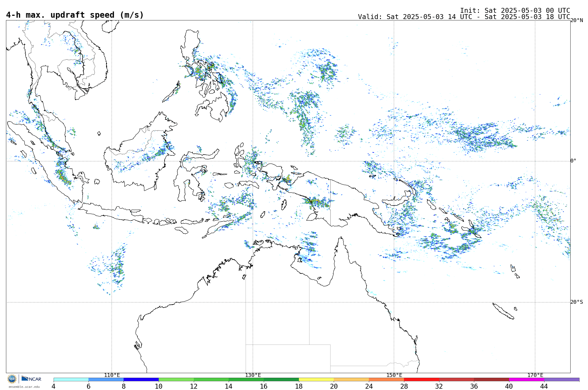Click the colorbar tick label 14
The width and height of the screenshot is (588, 390).
coord(229,386)
